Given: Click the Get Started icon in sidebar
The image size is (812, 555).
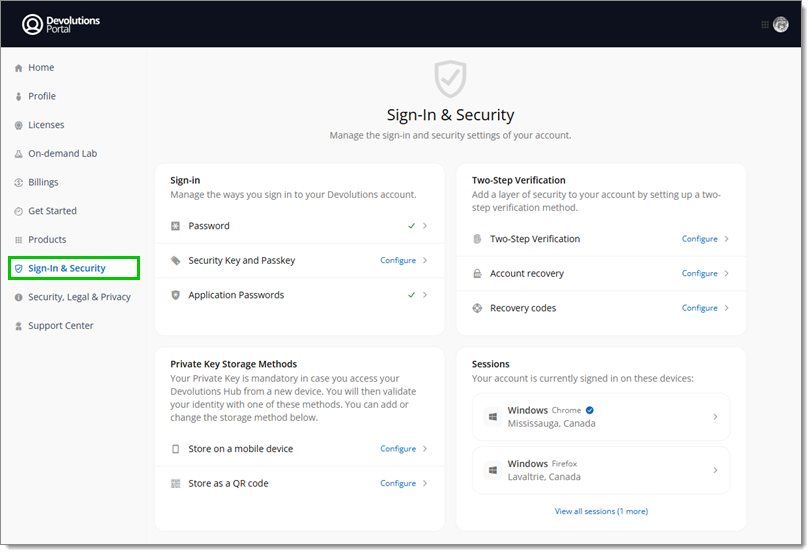Looking at the screenshot, I should click(19, 211).
